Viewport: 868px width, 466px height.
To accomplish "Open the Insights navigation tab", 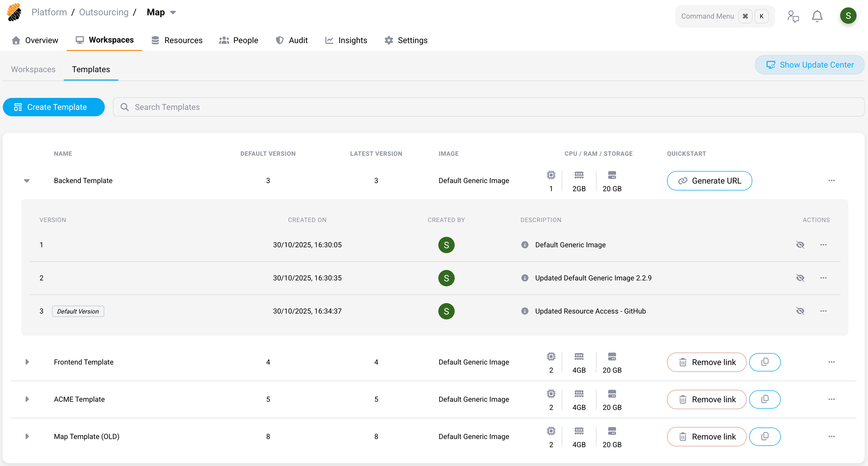I will (x=346, y=40).
